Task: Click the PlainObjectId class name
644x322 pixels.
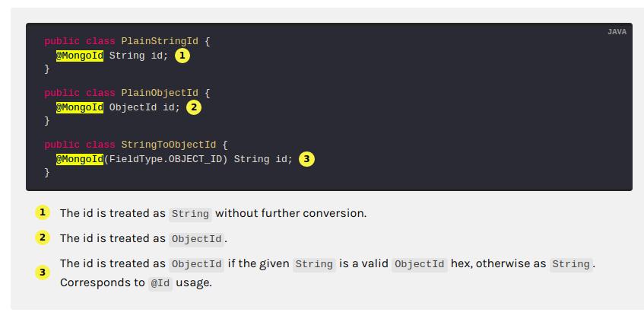Action: click(x=160, y=93)
